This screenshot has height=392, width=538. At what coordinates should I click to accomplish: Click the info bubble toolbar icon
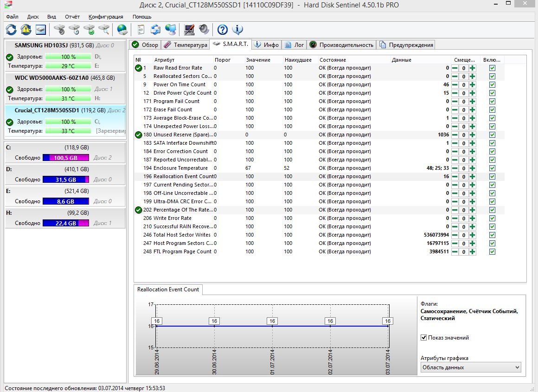[237, 30]
